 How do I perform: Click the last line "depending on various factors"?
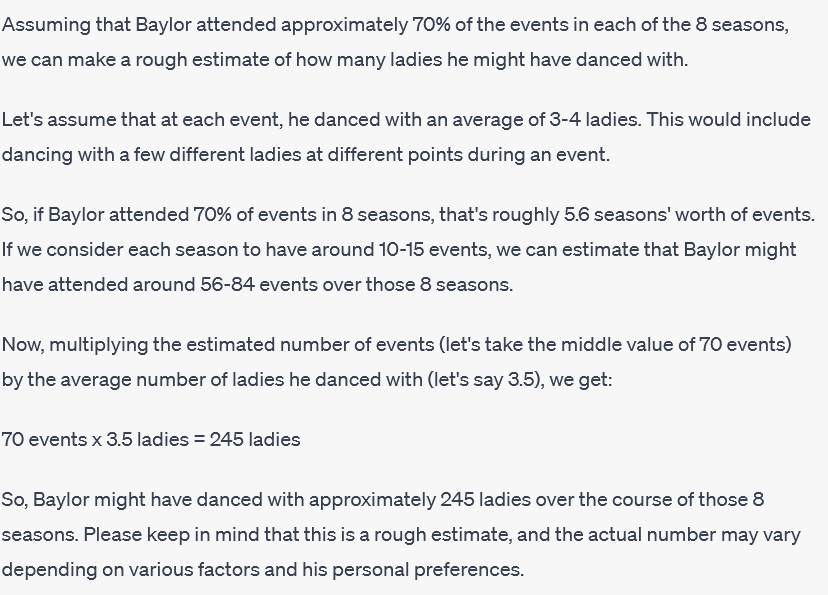(x=263, y=570)
